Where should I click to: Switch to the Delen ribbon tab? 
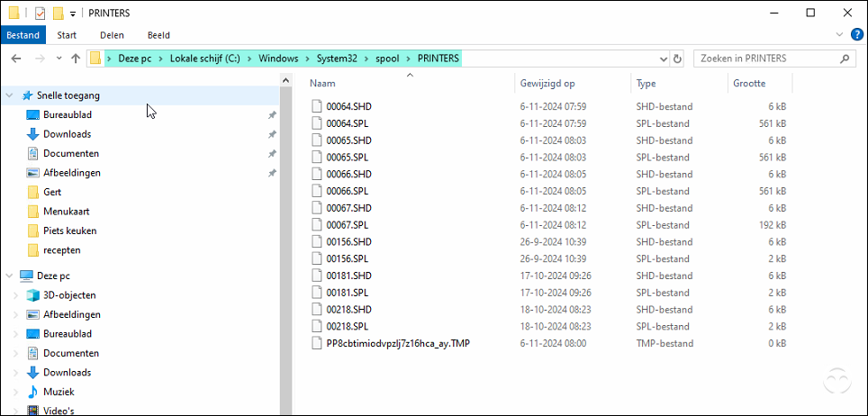click(112, 35)
